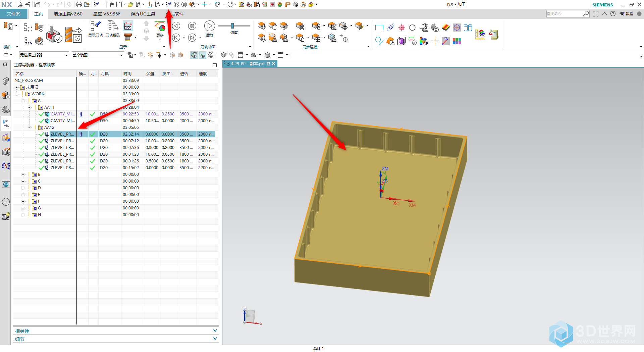
Task: Click the purple wireframe box icon
Action: (401, 41)
